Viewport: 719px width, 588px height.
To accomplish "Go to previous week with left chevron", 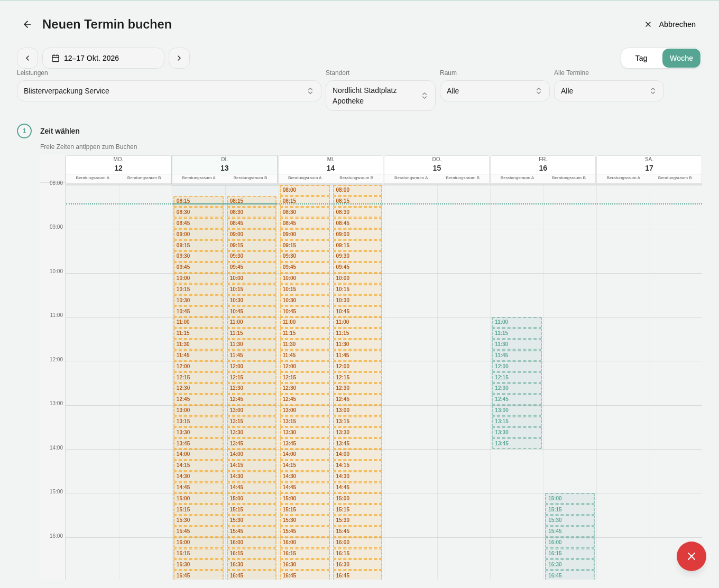I will pos(27,58).
